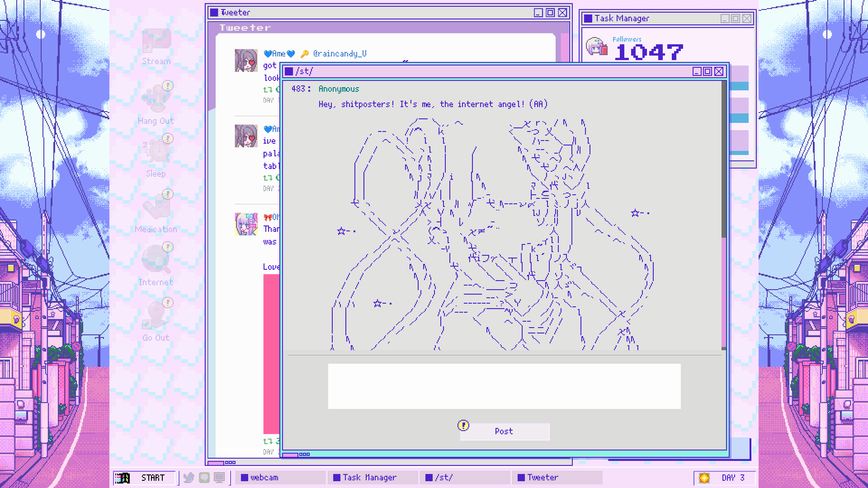868x488 pixels.
Task: Launch the Internet desktop icon
Action: click(x=156, y=260)
